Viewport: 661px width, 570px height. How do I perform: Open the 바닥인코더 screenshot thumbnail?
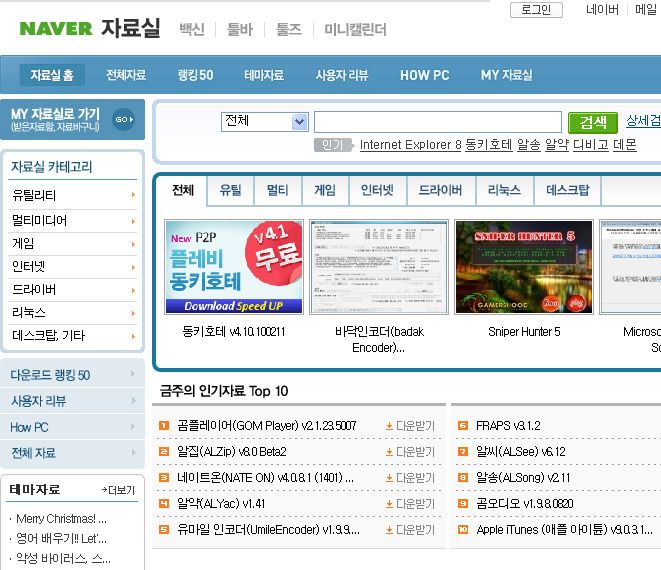(379, 267)
